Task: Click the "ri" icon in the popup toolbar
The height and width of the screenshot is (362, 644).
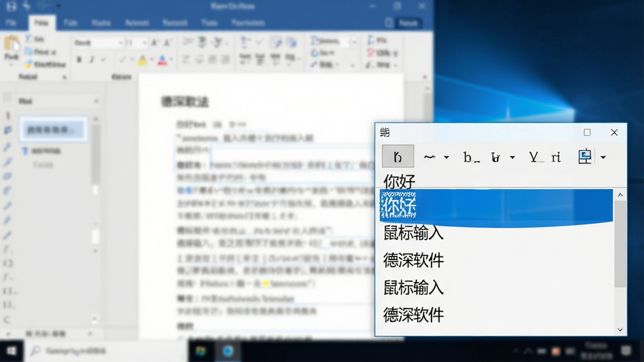Action: click(556, 156)
